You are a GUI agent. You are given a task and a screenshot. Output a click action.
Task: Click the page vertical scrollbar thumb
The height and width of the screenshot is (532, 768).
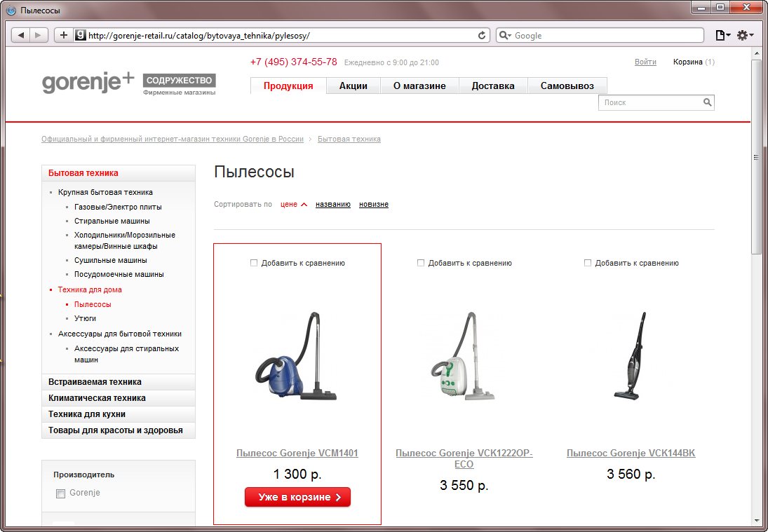tap(756, 156)
